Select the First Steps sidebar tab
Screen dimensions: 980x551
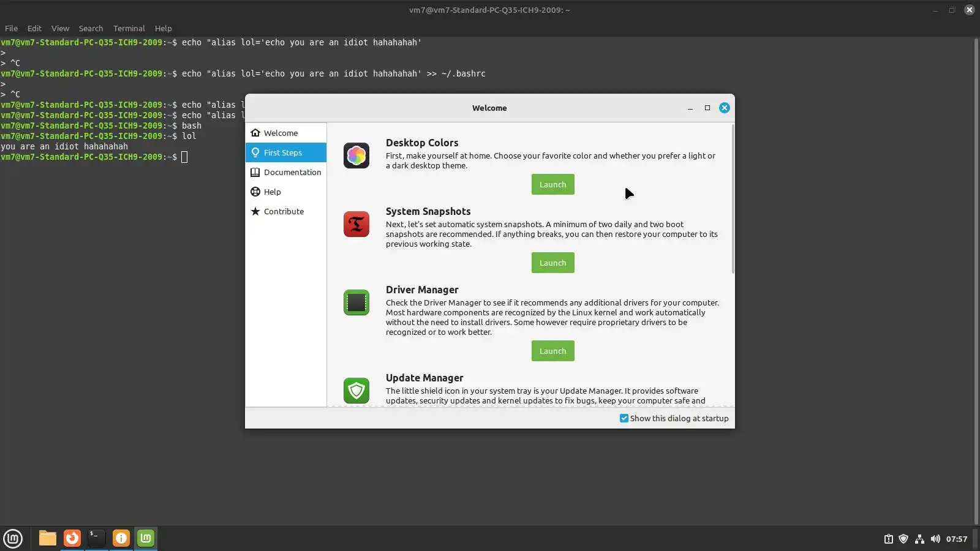click(x=286, y=152)
